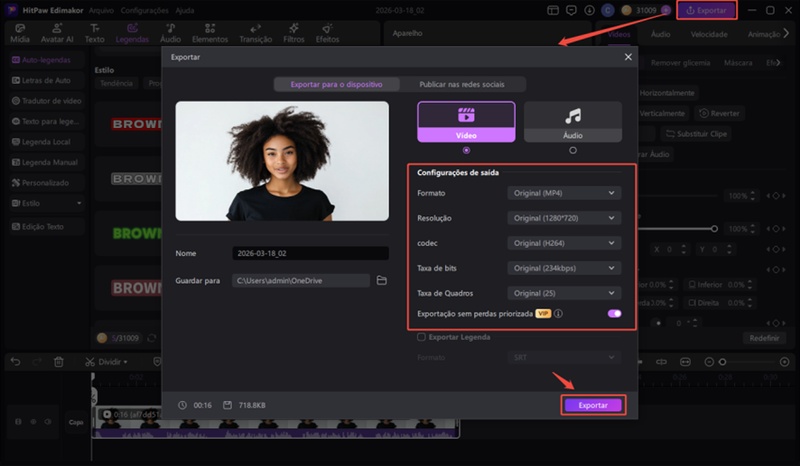Open the Mídia panel in toolbar
The image size is (800, 466).
coord(20,33)
